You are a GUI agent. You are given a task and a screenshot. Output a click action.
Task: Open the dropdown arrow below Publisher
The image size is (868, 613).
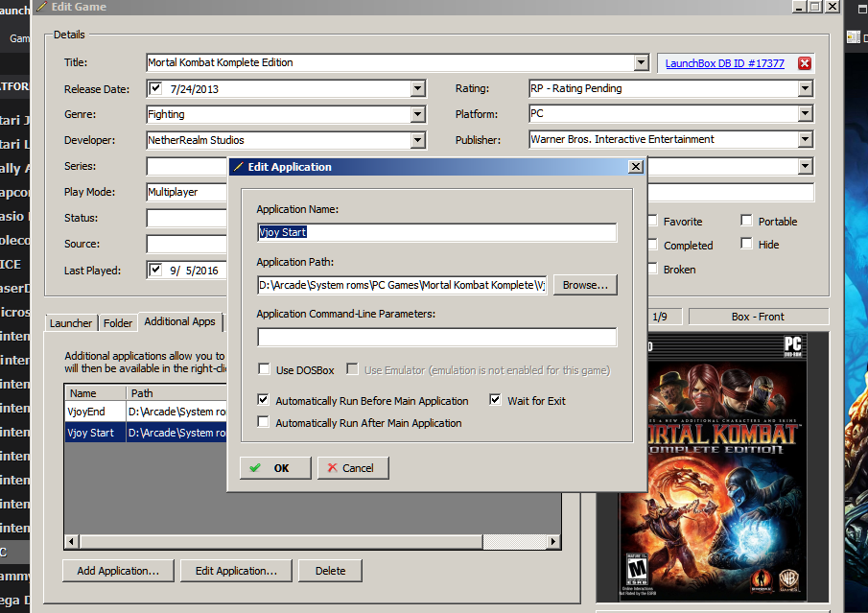pyautogui.click(x=806, y=166)
